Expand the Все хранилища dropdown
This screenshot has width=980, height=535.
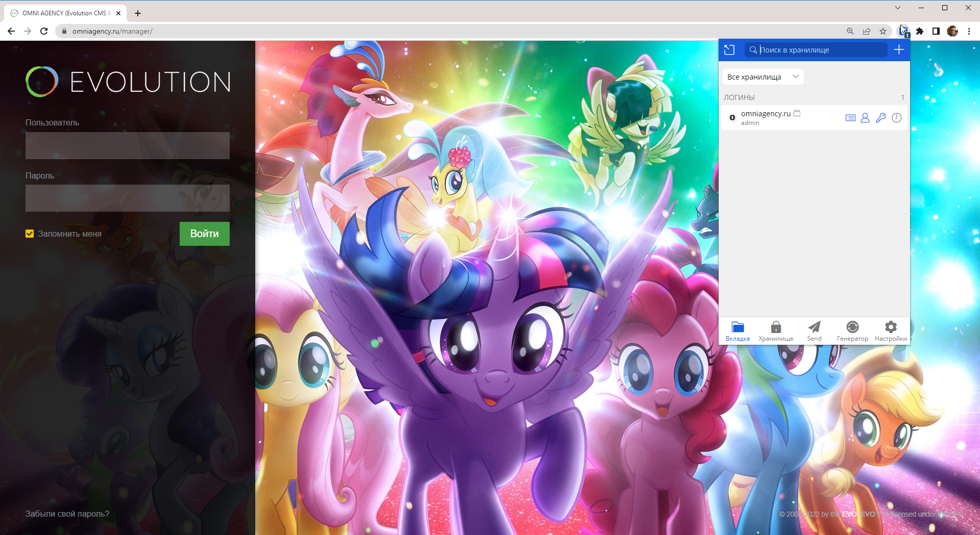click(x=763, y=77)
